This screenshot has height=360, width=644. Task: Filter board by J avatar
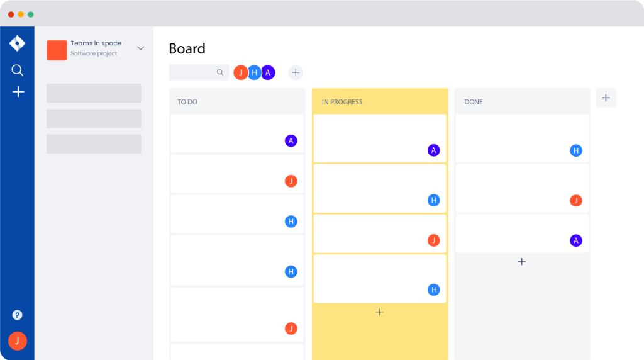(240, 73)
